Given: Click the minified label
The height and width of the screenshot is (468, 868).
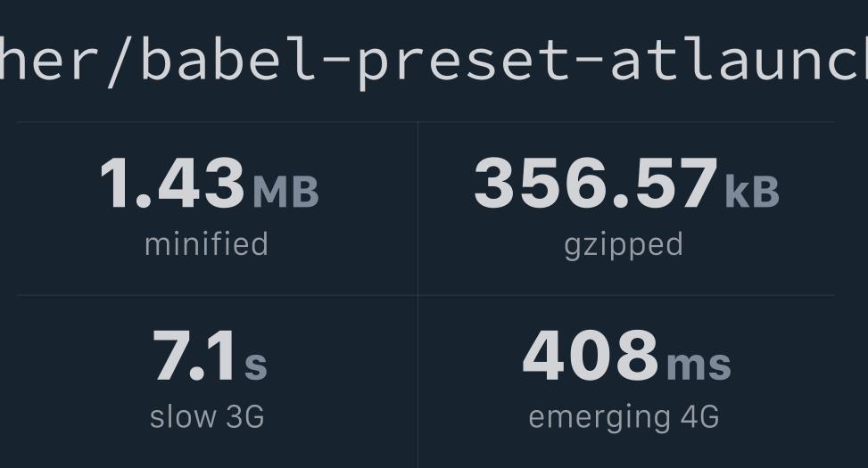Looking at the screenshot, I should coord(206,244).
